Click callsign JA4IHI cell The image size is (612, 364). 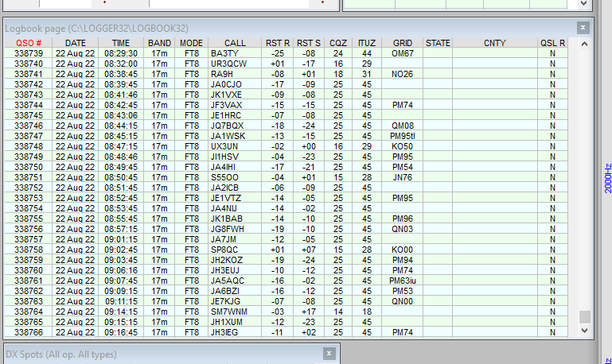coord(235,167)
